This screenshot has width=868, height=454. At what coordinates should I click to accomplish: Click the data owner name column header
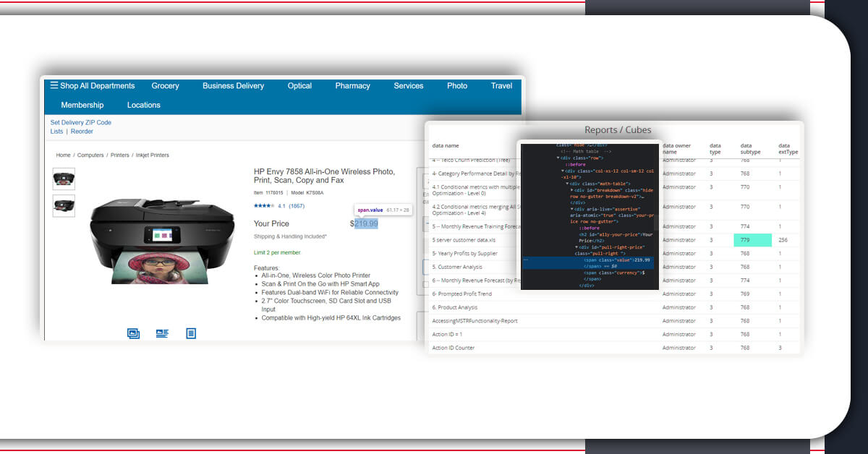point(677,149)
